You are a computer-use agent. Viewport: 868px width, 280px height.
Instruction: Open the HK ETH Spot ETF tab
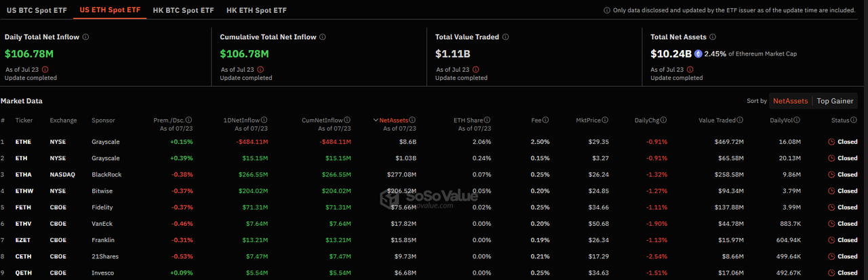pyautogui.click(x=256, y=10)
